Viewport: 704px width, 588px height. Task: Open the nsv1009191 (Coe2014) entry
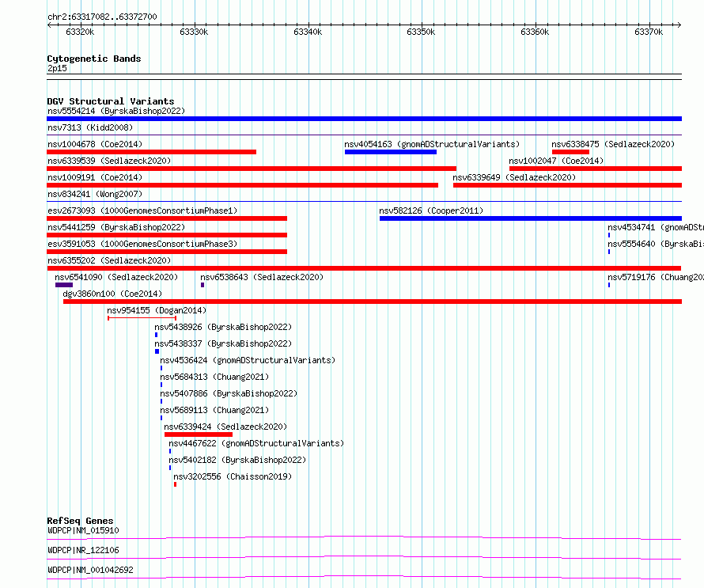point(95,177)
